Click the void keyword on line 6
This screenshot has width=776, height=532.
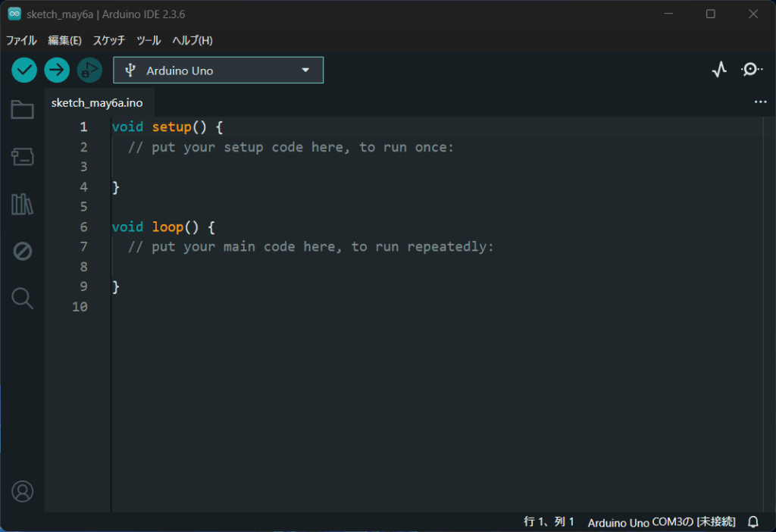[127, 227]
